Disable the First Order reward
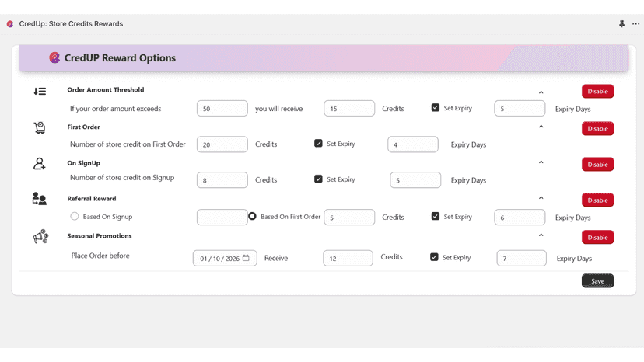644x362 pixels. (597, 128)
